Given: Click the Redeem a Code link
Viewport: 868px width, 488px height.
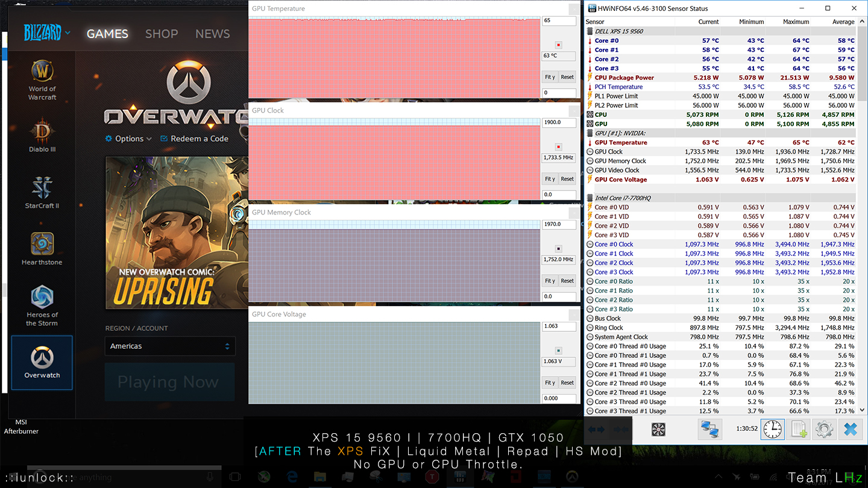Looking at the screenshot, I should (194, 139).
